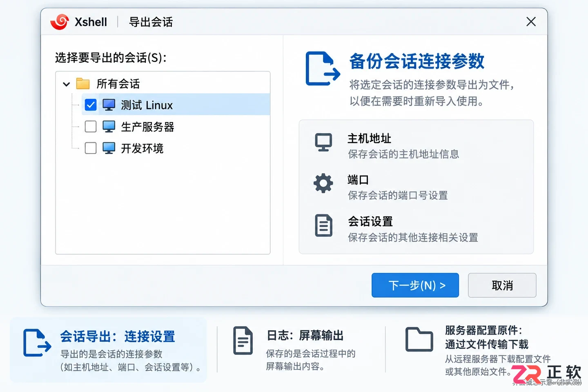Click the gear icon next to 端口
The image size is (588, 392).
[x=323, y=183]
